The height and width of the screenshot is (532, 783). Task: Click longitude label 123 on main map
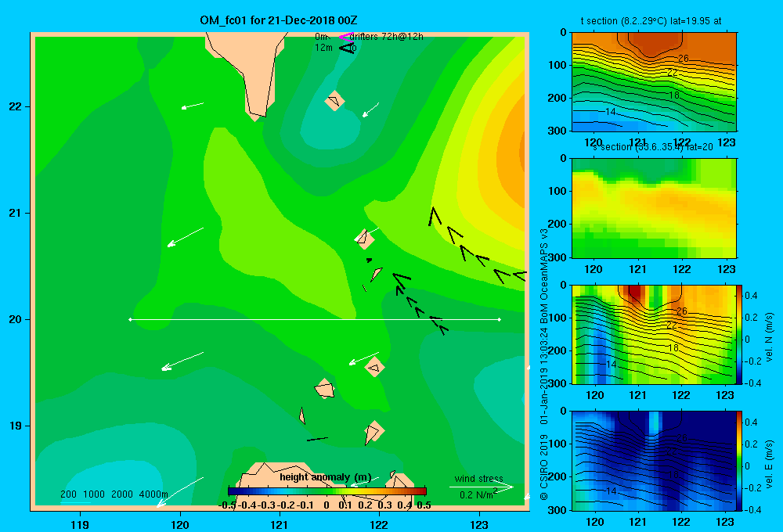479,524
